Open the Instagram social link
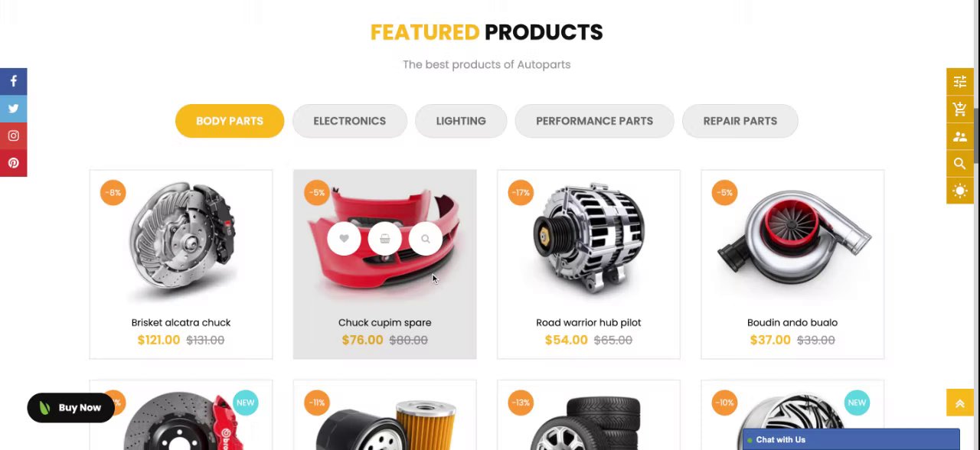Image resolution: width=980 pixels, height=450 pixels. tap(13, 136)
